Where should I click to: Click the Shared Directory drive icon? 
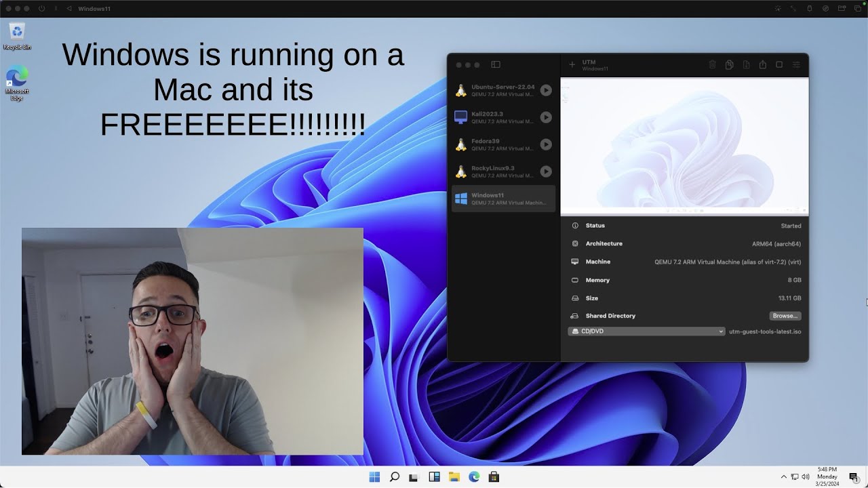pyautogui.click(x=575, y=316)
